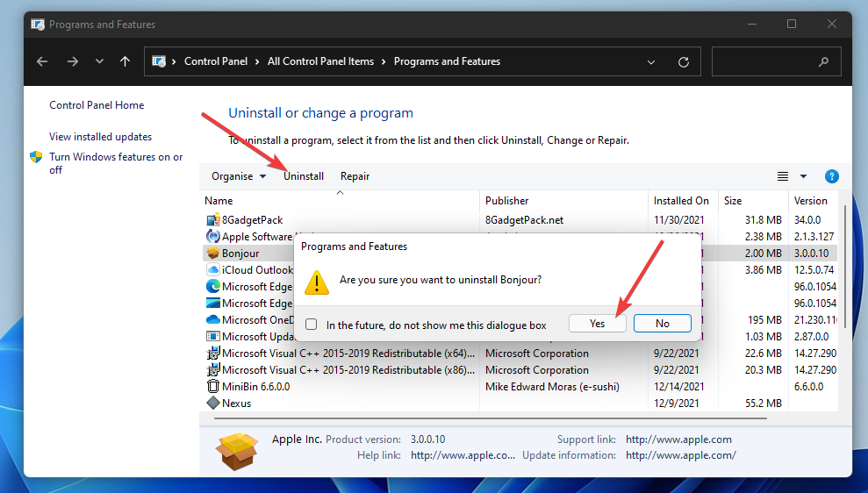868x493 pixels.
Task: Tick the do not show dialogue checkbox
Action: coord(312,325)
